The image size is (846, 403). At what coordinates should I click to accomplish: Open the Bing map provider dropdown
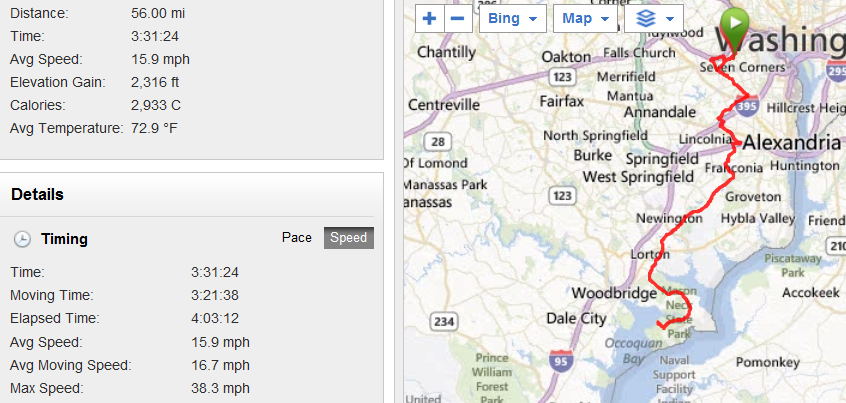tap(512, 19)
